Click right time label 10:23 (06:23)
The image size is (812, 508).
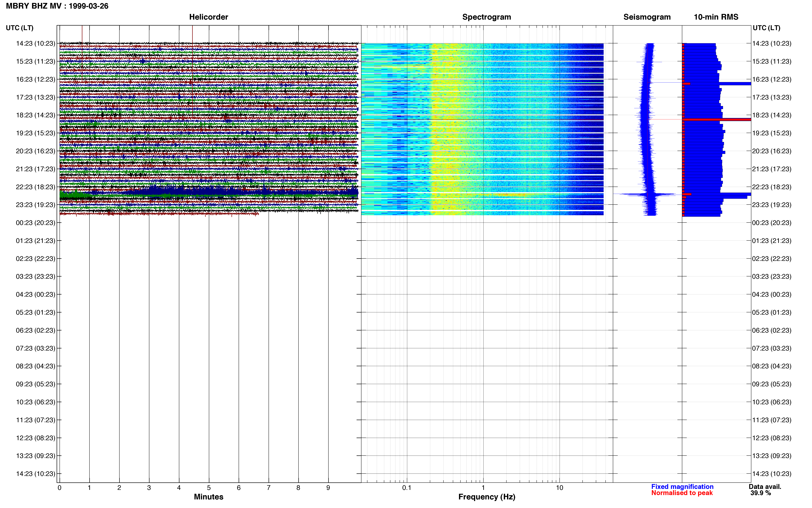click(x=772, y=402)
